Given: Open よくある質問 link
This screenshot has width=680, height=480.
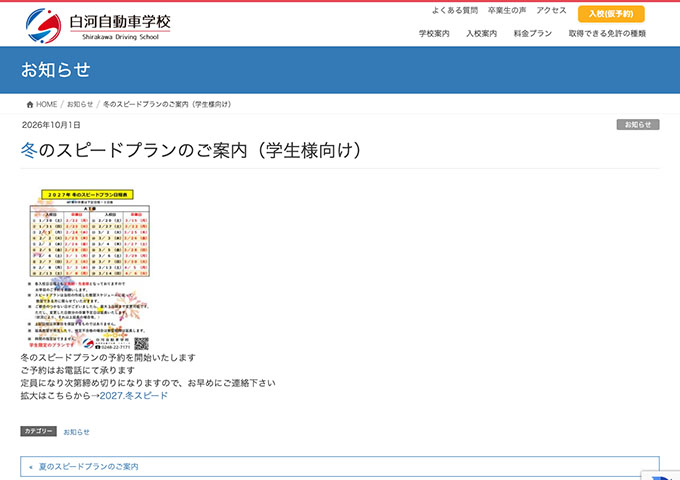Looking at the screenshot, I should tap(455, 10).
